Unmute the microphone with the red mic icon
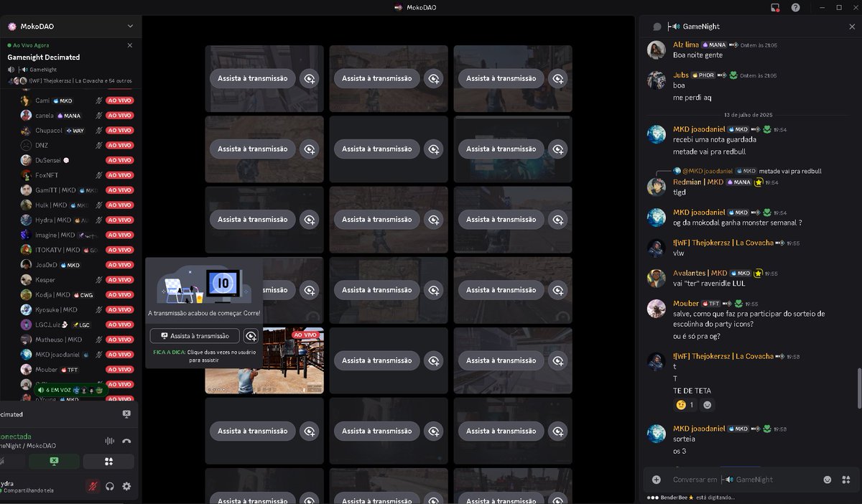Screen dimensions: 862x504 tap(93, 486)
